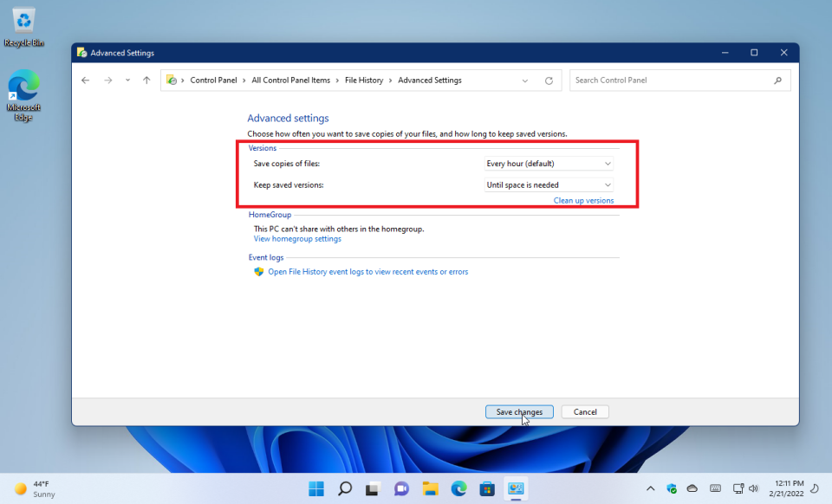Open Microsoft Edge from the taskbar
The width and height of the screenshot is (832, 504).
click(x=458, y=488)
